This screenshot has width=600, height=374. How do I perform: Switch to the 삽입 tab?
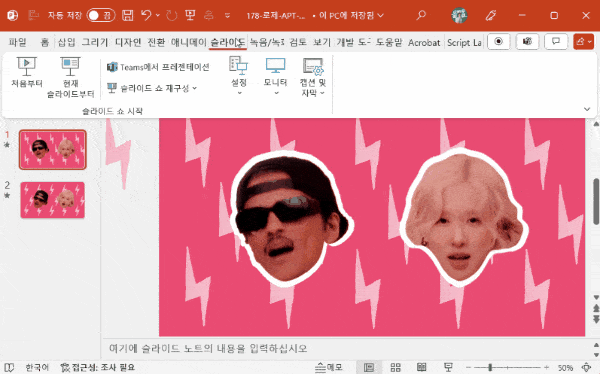[66, 42]
